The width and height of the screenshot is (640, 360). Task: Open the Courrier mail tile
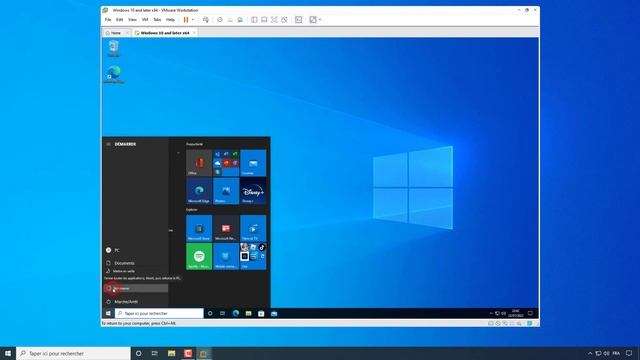[253, 163]
